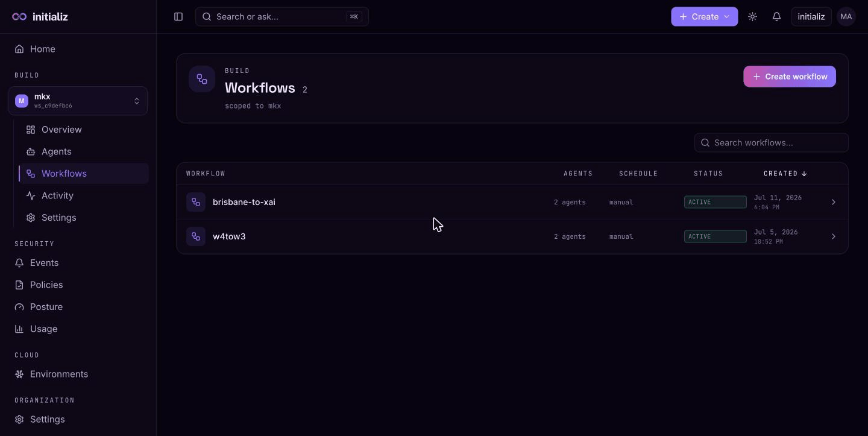Click the mkx purple M avatar

coord(22,101)
